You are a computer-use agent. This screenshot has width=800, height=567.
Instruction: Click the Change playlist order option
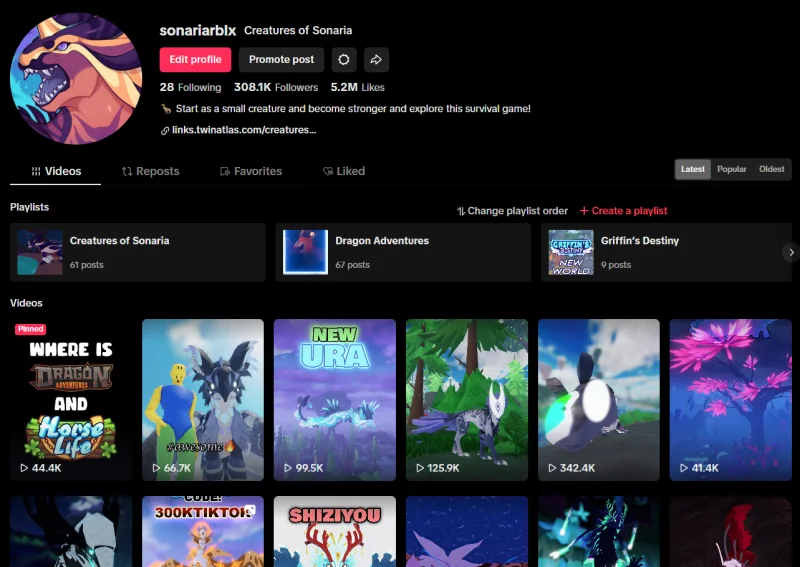(x=512, y=211)
